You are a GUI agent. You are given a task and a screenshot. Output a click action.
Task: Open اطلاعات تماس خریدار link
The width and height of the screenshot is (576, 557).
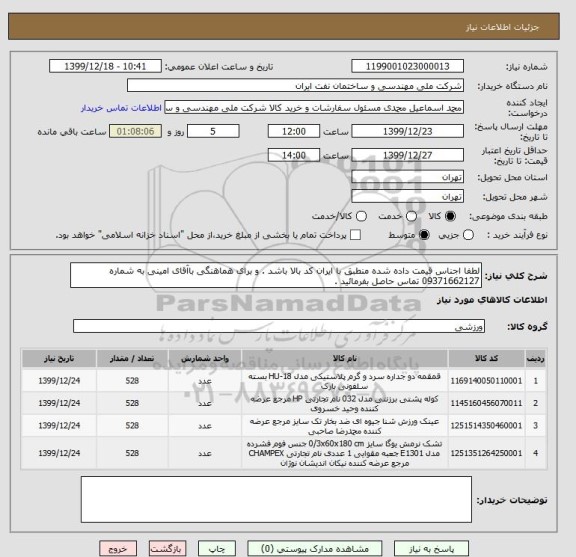click(121, 108)
